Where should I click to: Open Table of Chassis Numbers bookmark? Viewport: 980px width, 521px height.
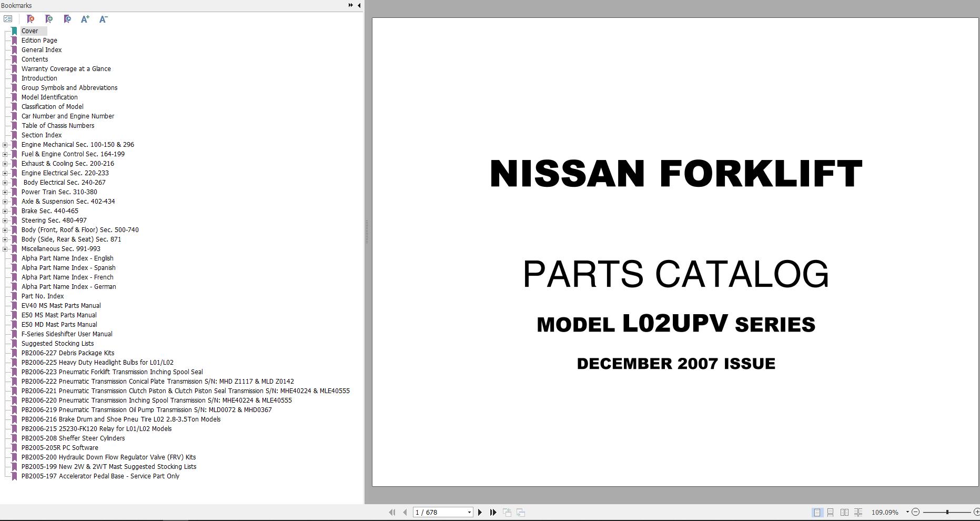pyautogui.click(x=58, y=126)
